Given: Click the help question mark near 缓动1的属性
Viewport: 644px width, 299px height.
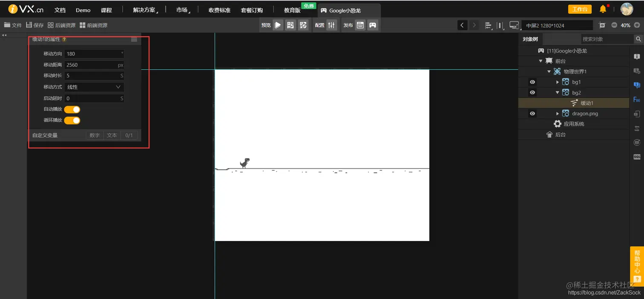Looking at the screenshot, I should (64, 39).
